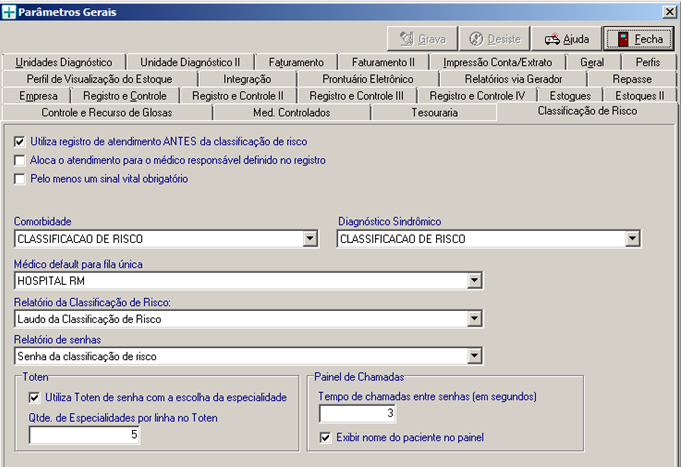Click the Desiste cancel button
The width and height of the screenshot is (681, 467).
(495, 39)
